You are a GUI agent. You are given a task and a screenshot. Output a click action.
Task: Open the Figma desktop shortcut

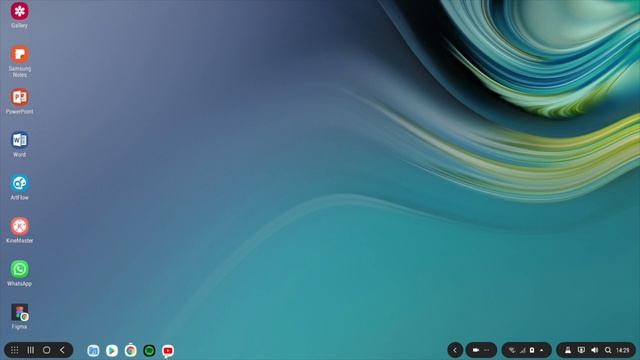(20, 313)
